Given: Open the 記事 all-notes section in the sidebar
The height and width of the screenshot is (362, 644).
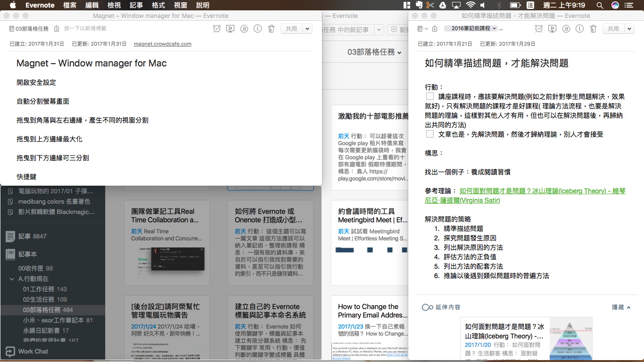Looking at the screenshot, I should tap(52, 236).
